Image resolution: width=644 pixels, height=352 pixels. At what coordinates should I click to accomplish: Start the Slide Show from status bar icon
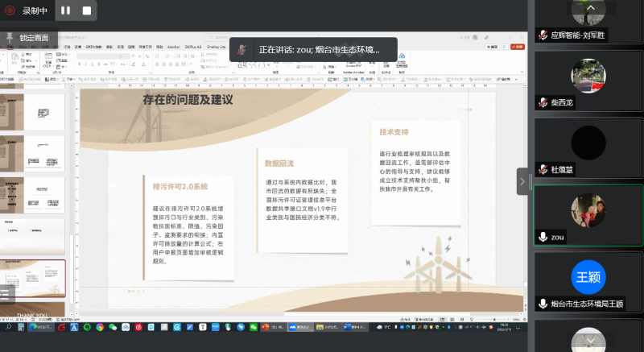pyautogui.click(x=472, y=319)
